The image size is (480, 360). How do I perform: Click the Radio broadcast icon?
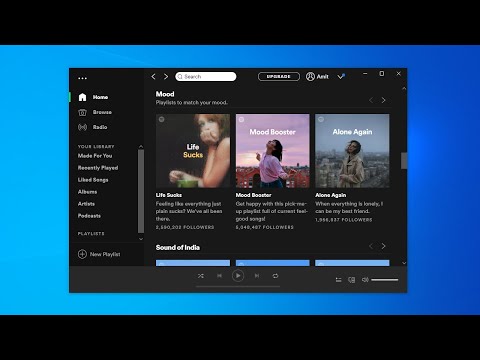tap(82, 127)
